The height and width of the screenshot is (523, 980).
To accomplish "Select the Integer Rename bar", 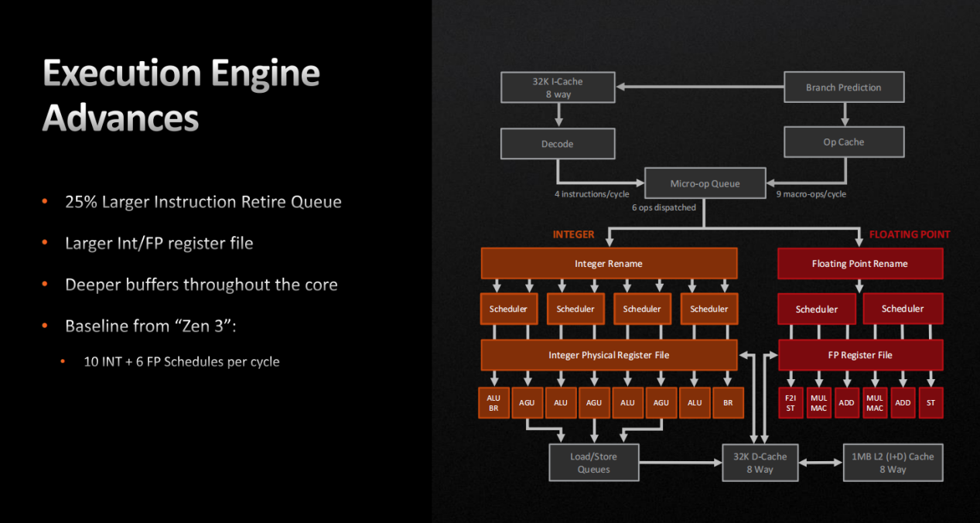I will click(x=609, y=264).
